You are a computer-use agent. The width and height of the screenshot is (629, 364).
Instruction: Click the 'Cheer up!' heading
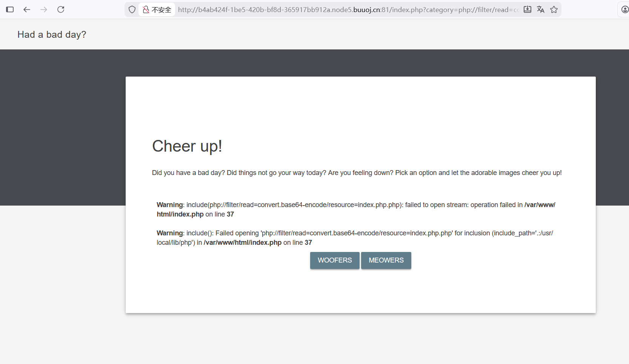point(187,146)
